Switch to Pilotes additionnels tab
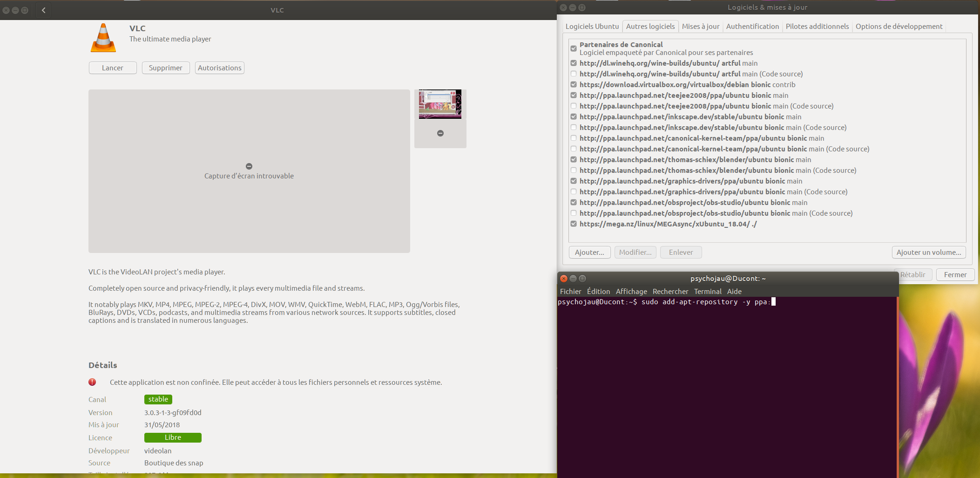Viewport: 980px width, 478px height. 817,27
